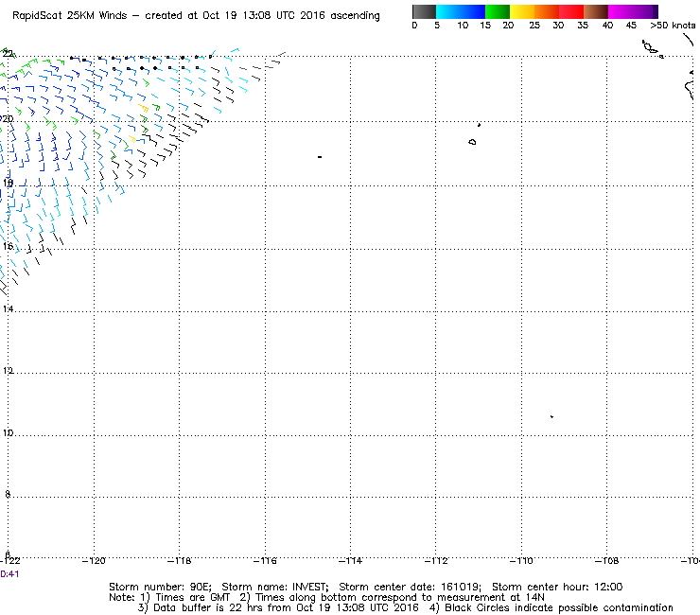Click the word 'ascending' in the header
Image resolution: width=700 pixels, height=615 pixels.
[355, 16]
